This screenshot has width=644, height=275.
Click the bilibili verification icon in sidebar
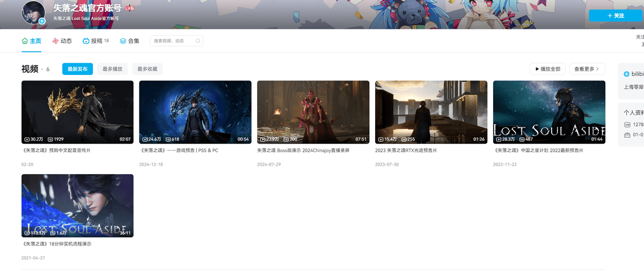[626, 73]
